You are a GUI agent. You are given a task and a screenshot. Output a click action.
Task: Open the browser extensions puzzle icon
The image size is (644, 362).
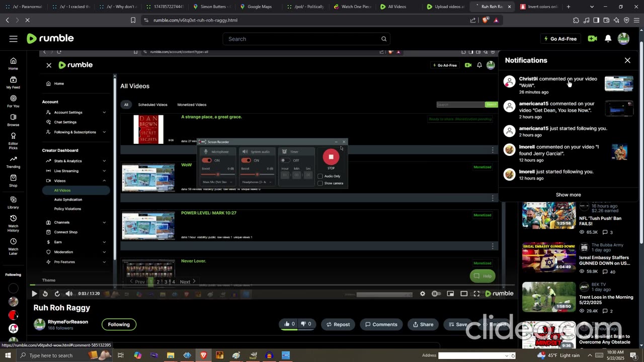576,20
